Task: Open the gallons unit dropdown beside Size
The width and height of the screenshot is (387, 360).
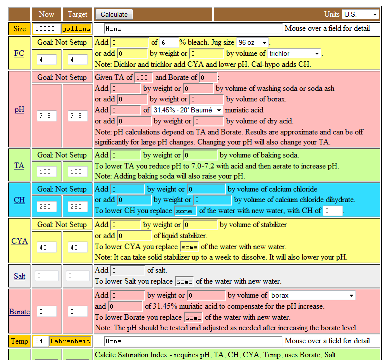Action: click(x=76, y=29)
